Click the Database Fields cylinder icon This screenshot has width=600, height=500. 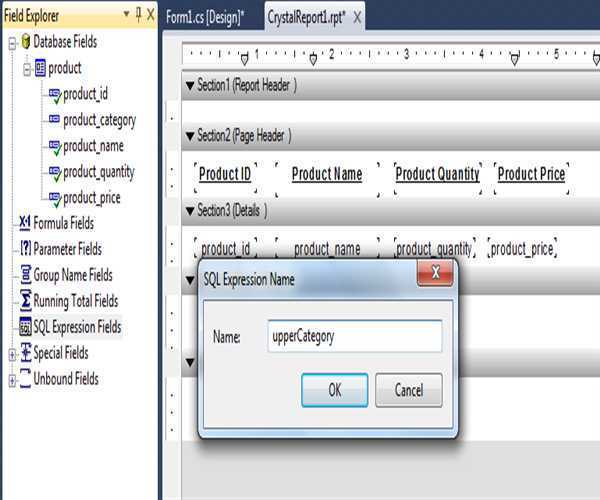(x=25, y=42)
